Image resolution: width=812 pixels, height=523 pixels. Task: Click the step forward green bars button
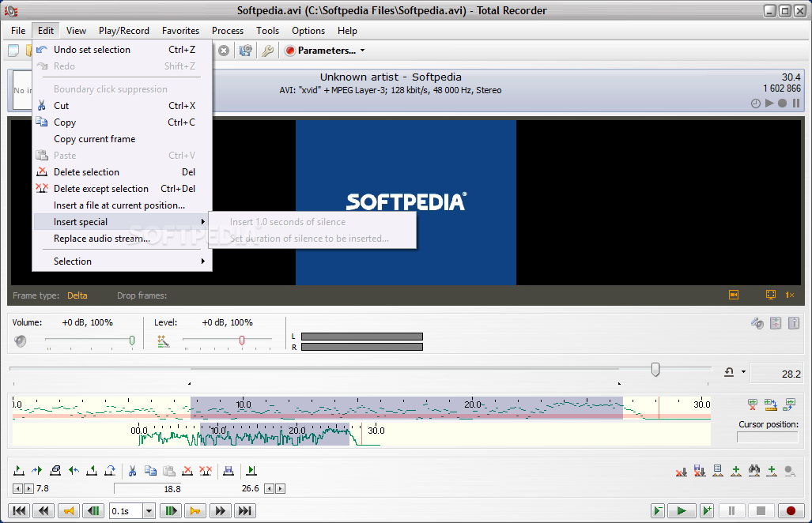coord(170,511)
